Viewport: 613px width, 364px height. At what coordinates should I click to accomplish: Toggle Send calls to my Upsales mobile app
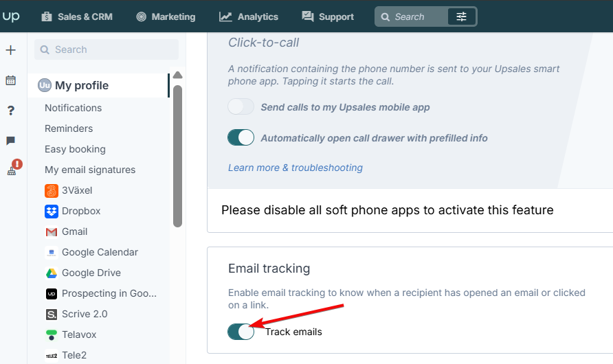241,106
